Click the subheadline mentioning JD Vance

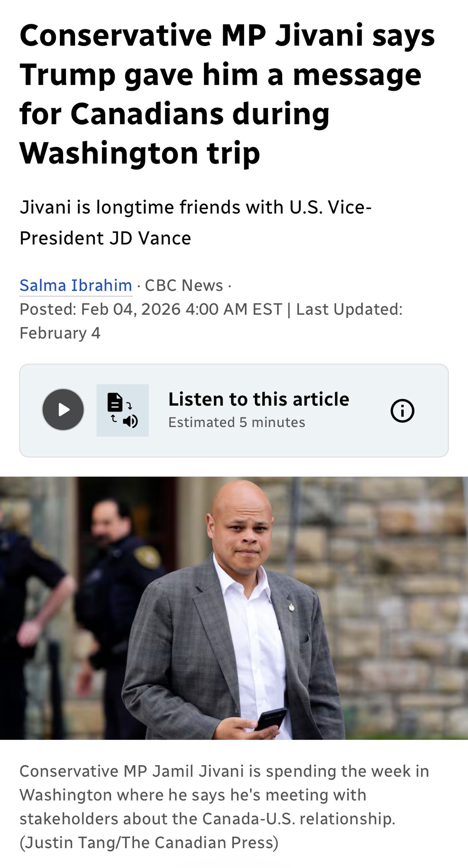195,222
